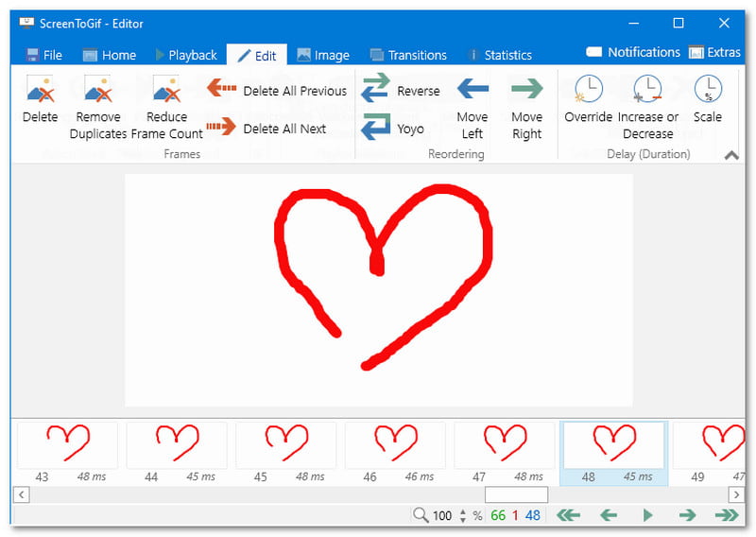This screenshot has width=756, height=537.
Task: Click the Reverse frames icon
Action: (x=375, y=91)
